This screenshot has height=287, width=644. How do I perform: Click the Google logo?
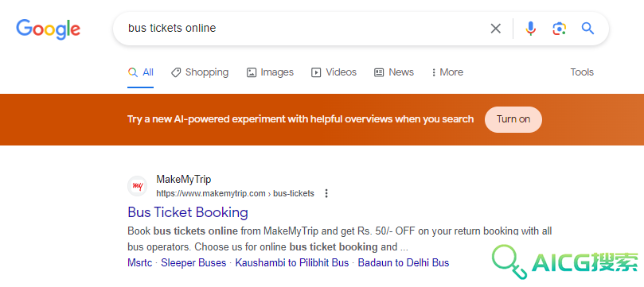[49, 29]
